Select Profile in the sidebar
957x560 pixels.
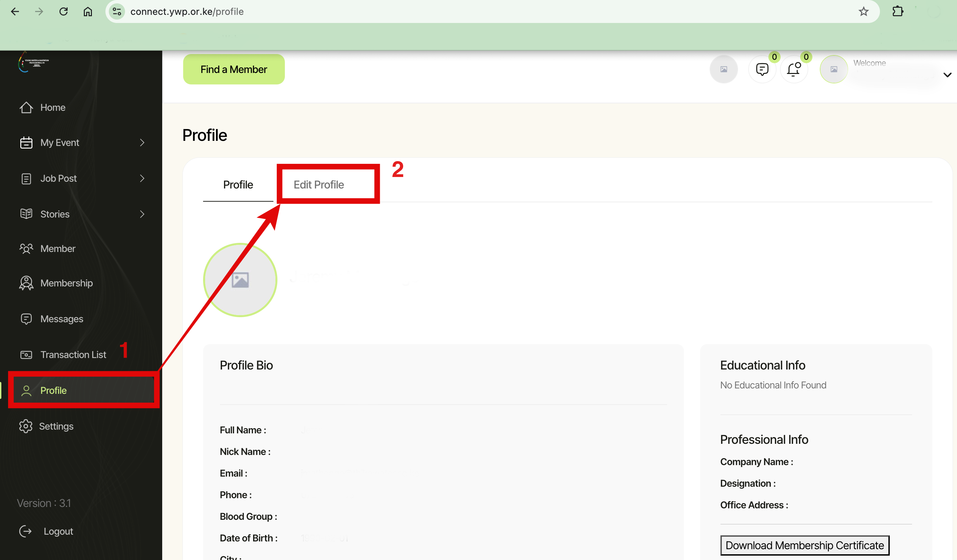pyautogui.click(x=83, y=390)
